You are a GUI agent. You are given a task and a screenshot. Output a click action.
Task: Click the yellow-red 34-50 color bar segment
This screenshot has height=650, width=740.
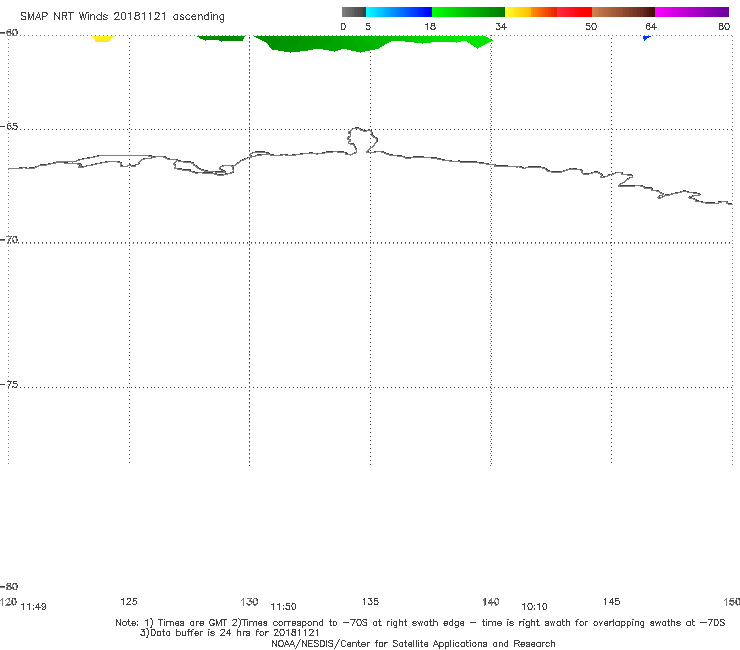pyautogui.click(x=548, y=12)
